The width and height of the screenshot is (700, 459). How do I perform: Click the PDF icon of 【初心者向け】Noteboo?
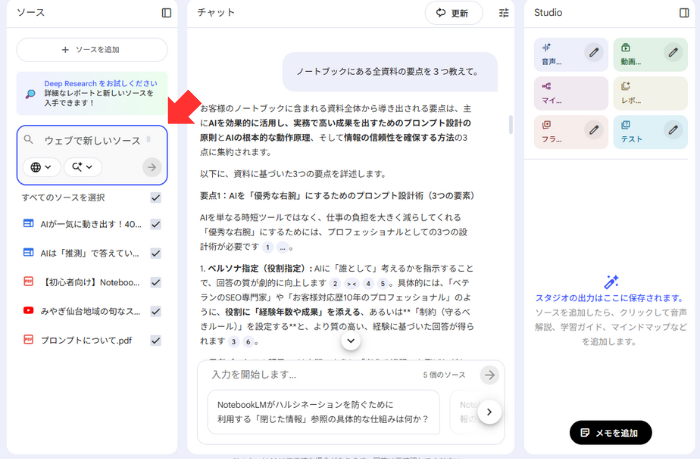tap(29, 281)
